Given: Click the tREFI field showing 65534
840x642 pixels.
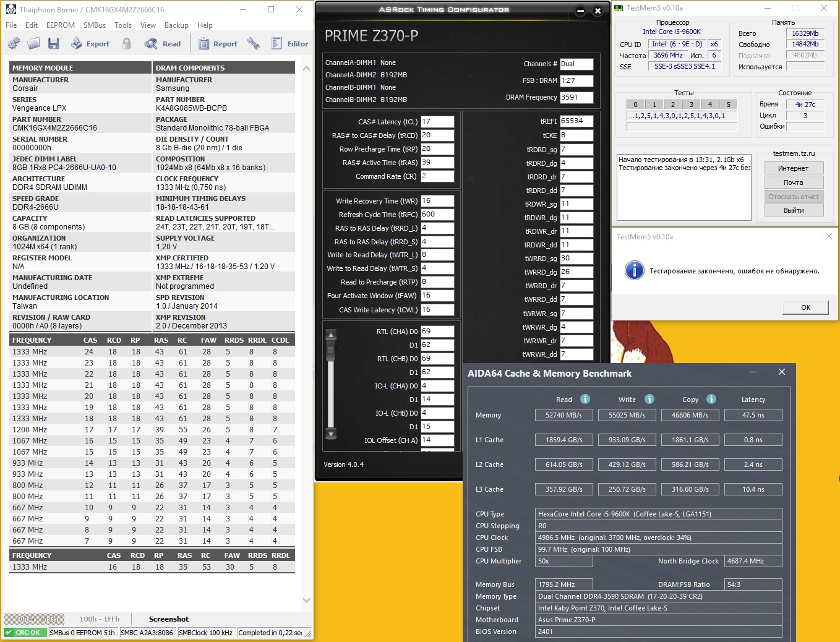Looking at the screenshot, I should coord(576,121).
